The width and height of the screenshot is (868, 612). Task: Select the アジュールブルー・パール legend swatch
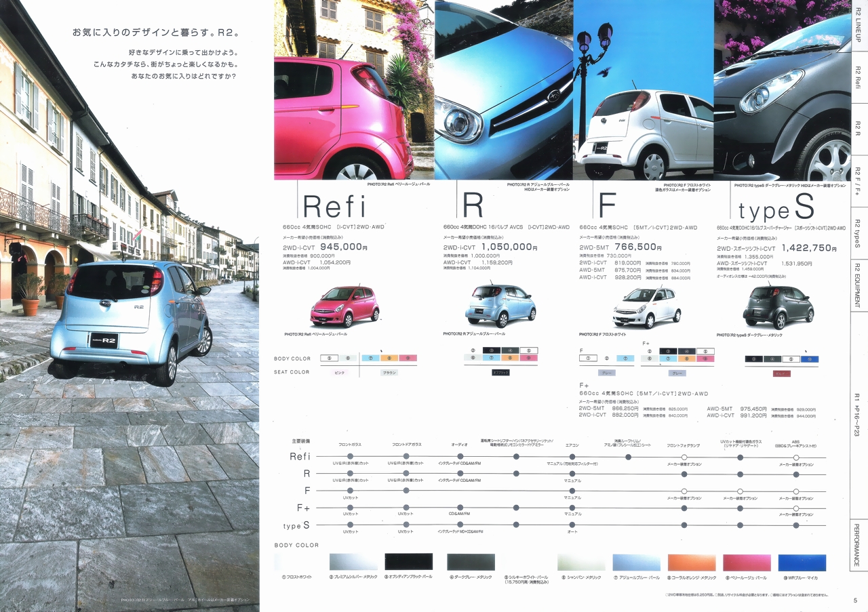pos(636,562)
